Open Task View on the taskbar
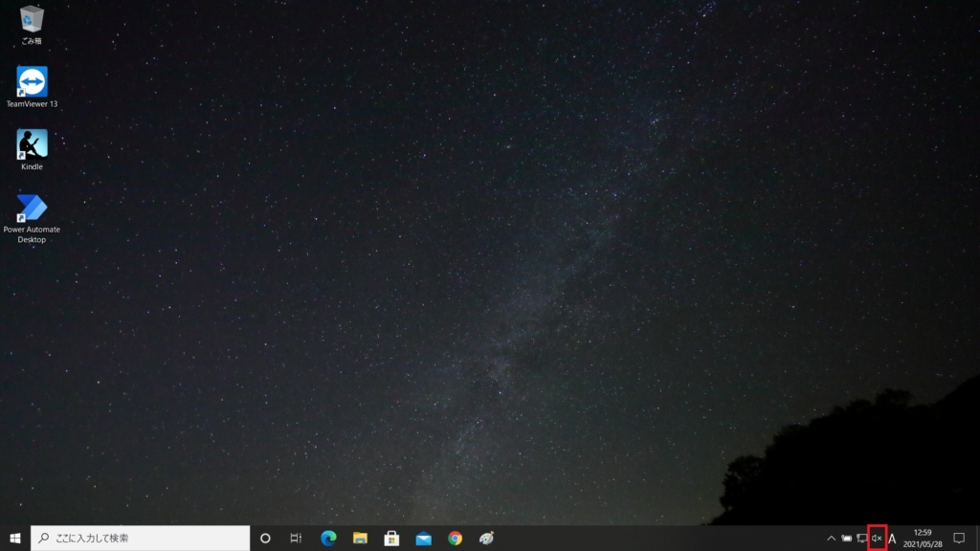 point(296,538)
